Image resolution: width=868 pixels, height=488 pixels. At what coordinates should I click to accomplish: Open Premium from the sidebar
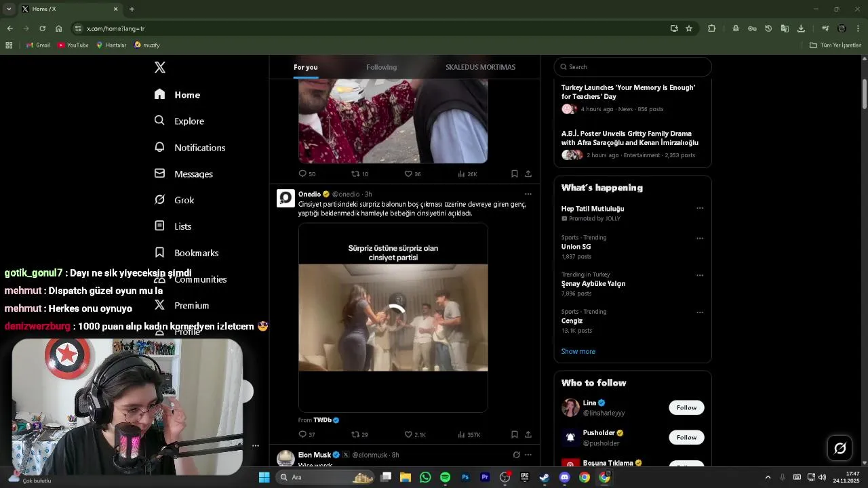click(x=182, y=306)
